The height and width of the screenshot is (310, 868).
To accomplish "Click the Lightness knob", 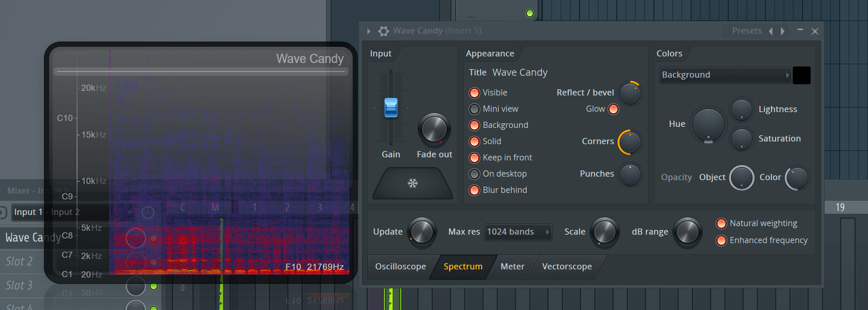I will pos(741,109).
